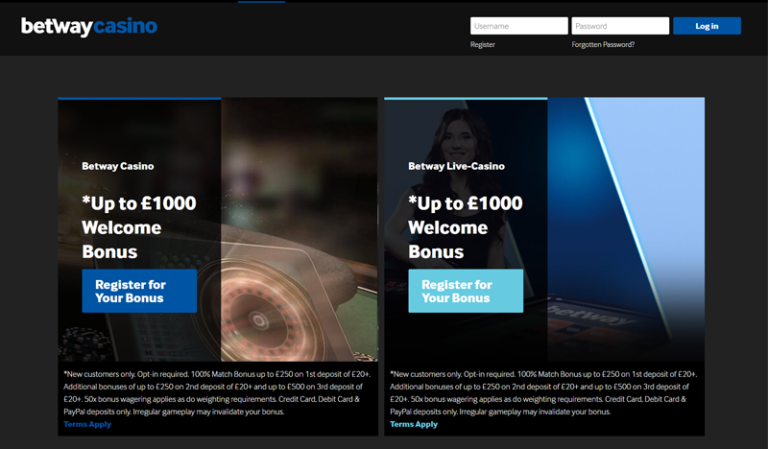Click Live-Casino card's Up to £1000 Welcome Bonus text
The width and height of the screenshot is (768, 449).
[465, 227]
